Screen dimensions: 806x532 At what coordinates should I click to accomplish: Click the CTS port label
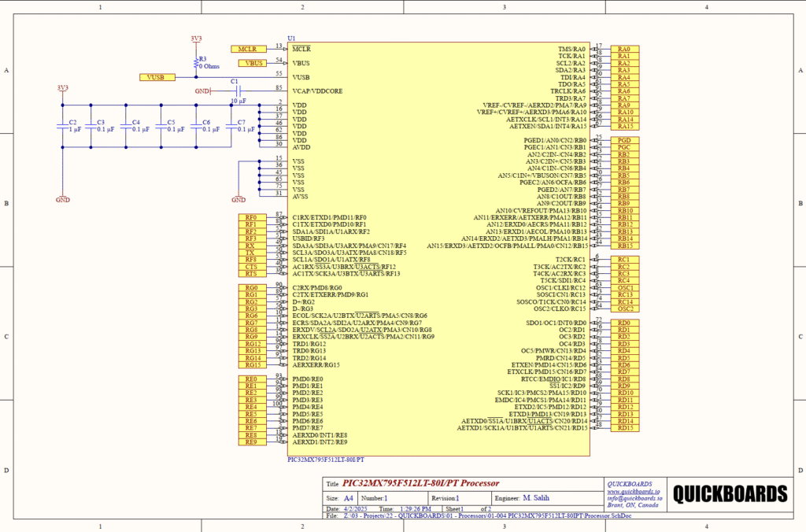[250, 267]
